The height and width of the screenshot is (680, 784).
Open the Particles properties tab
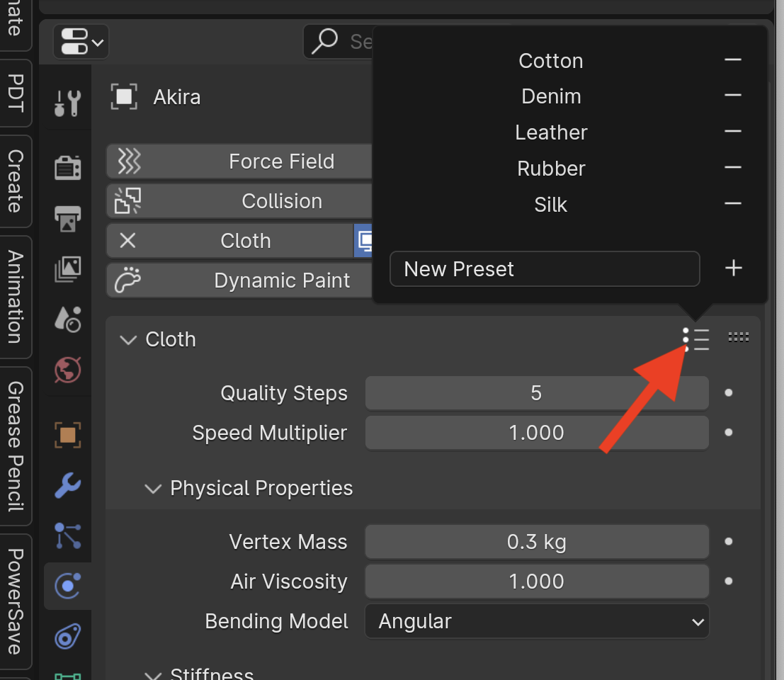tap(67, 535)
